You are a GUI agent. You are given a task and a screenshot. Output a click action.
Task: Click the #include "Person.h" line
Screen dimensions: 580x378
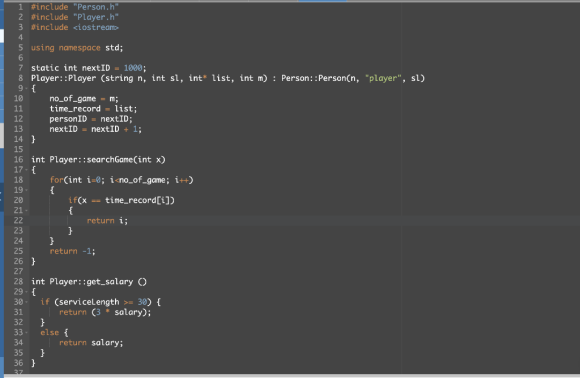pos(75,7)
